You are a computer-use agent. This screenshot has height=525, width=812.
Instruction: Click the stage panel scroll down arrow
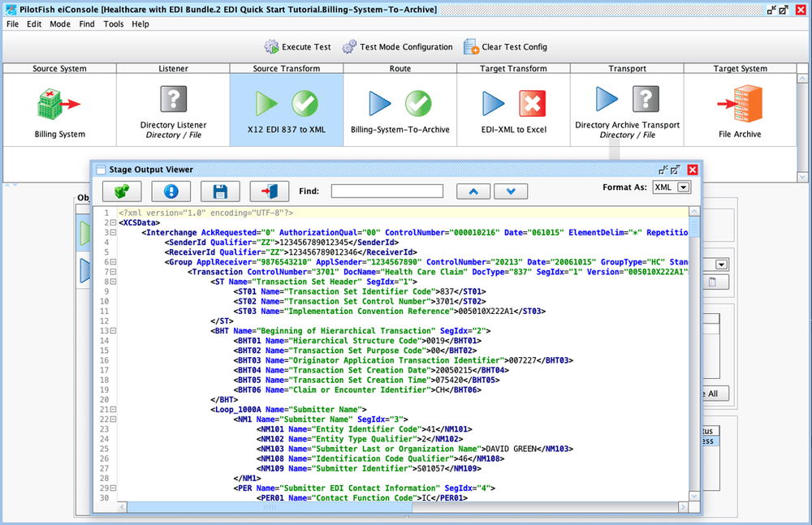(x=802, y=177)
